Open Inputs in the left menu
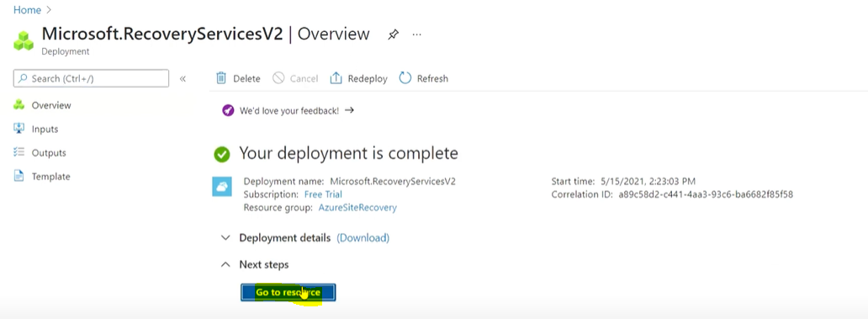 45,129
